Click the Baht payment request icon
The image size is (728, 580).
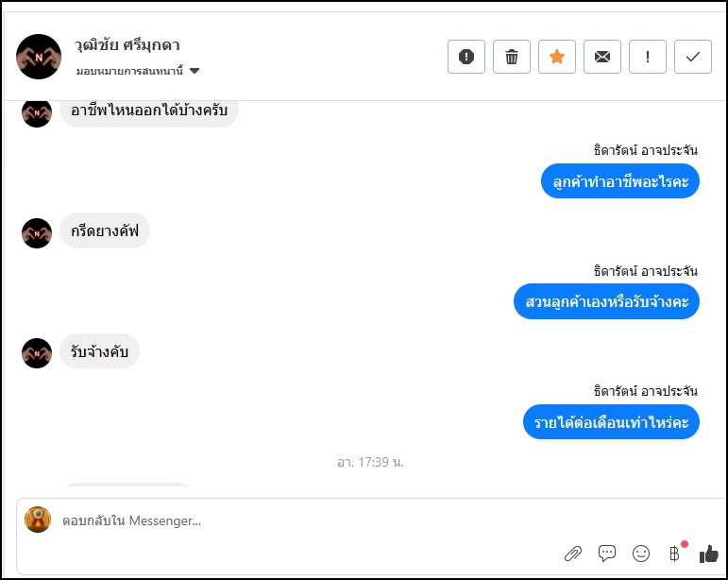(x=674, y=554)
